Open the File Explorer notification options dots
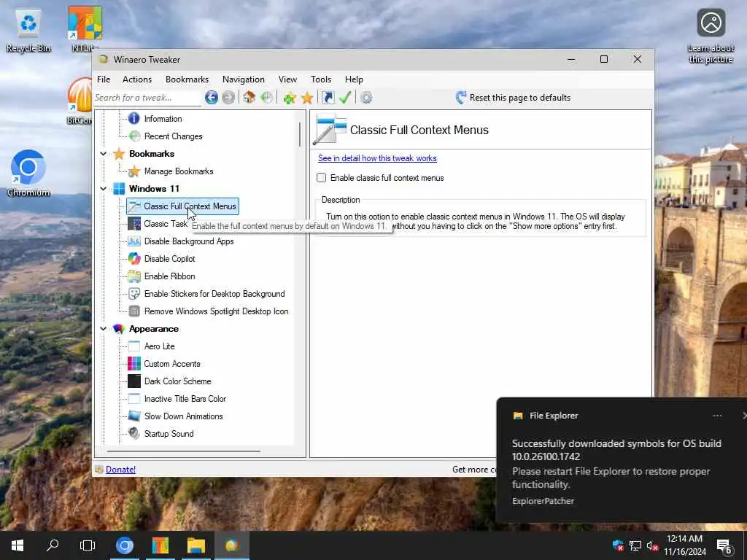The width and height of the screenshot is (747, 560). [717, 416]
